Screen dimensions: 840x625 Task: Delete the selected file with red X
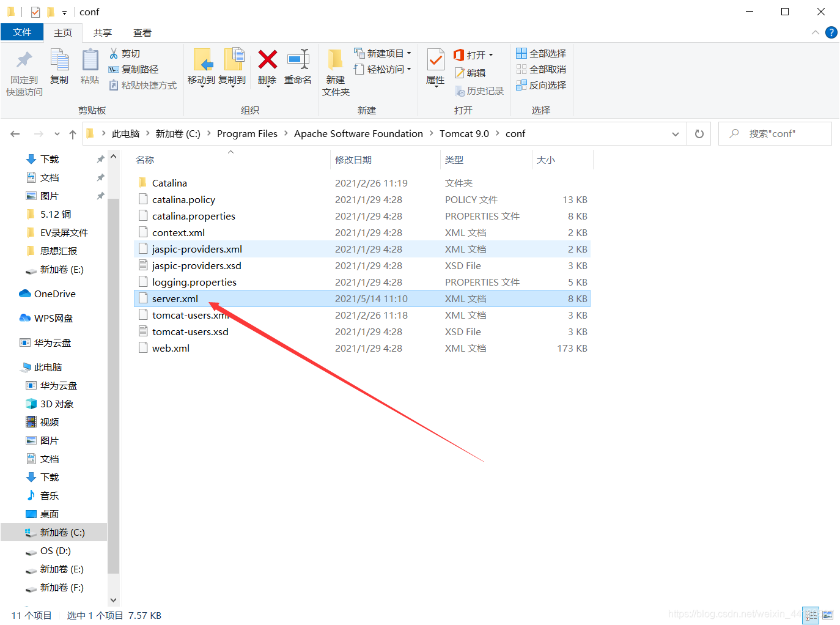pyautogui.click(x=267, y=68)
